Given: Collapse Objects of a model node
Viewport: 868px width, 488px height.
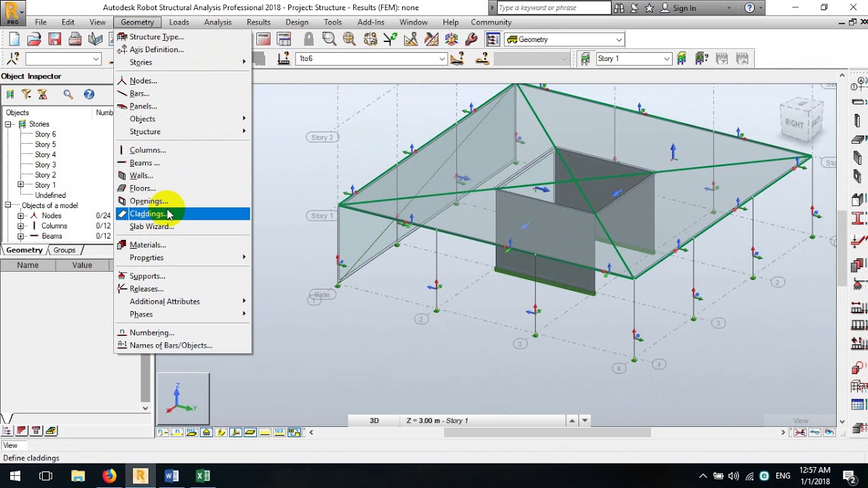Looking at the screenshot, I should click(9, 205).
